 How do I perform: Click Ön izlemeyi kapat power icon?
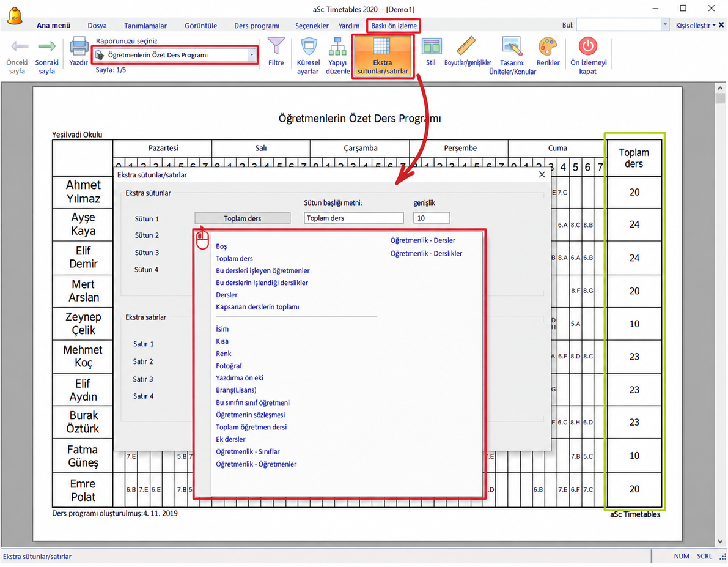coord(588,46)
